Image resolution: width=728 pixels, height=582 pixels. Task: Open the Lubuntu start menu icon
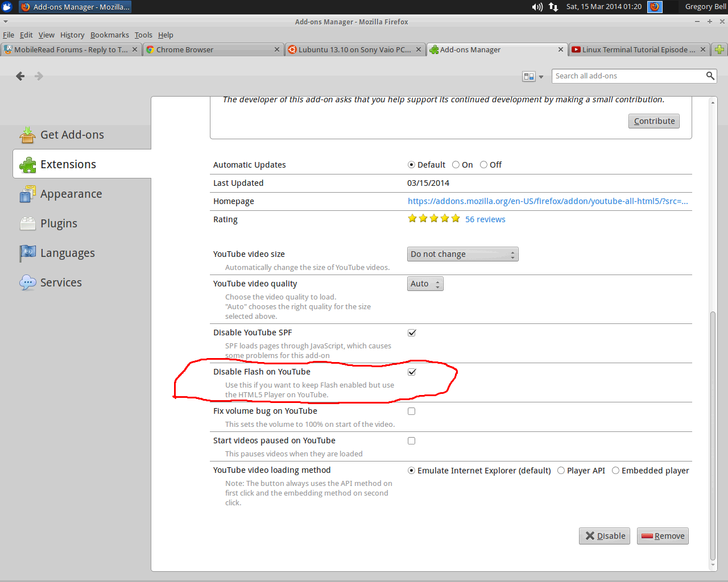point(7,7)
